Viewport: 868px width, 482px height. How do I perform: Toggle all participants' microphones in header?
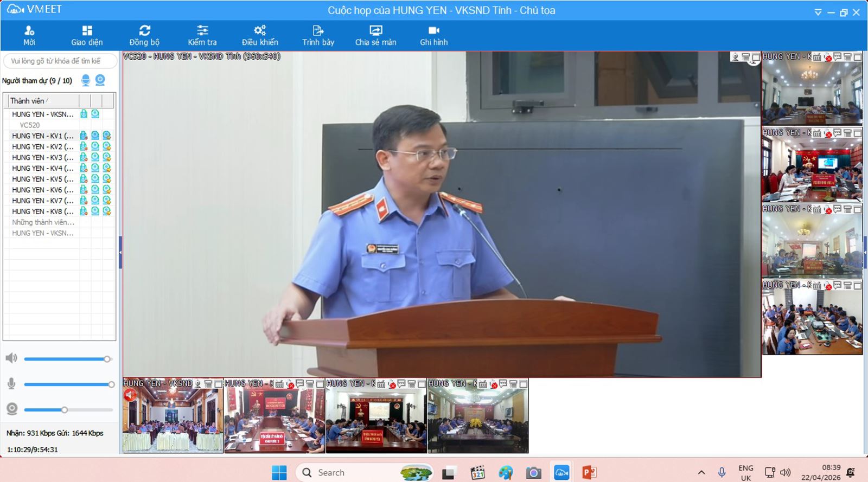(x=86, y=81)
